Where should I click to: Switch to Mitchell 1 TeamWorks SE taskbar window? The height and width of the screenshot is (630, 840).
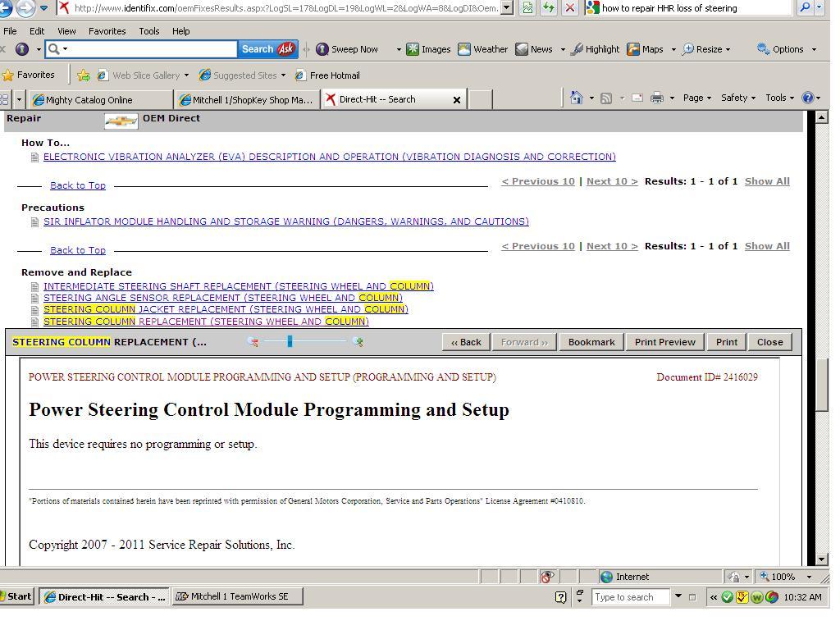[x=237, y=597]
